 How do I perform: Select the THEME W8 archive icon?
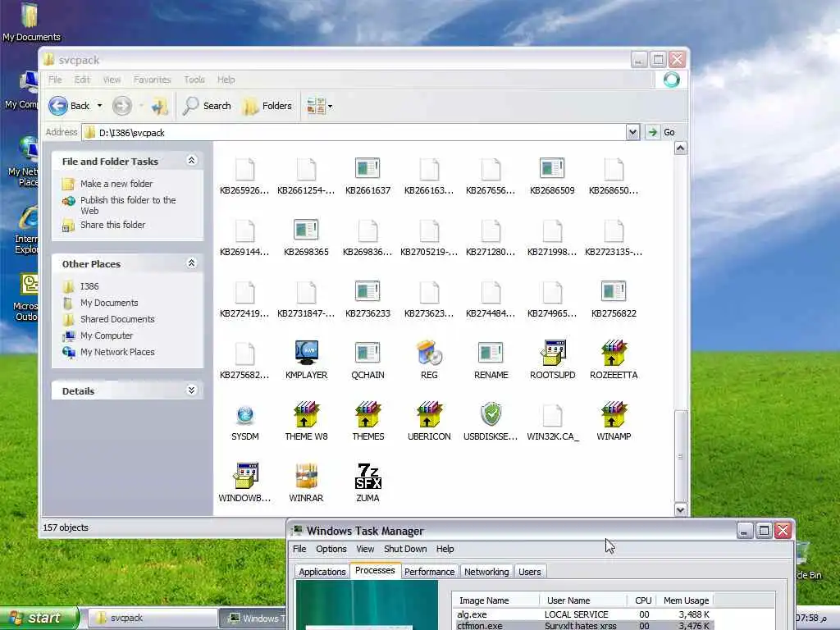[x=306, y=414]
